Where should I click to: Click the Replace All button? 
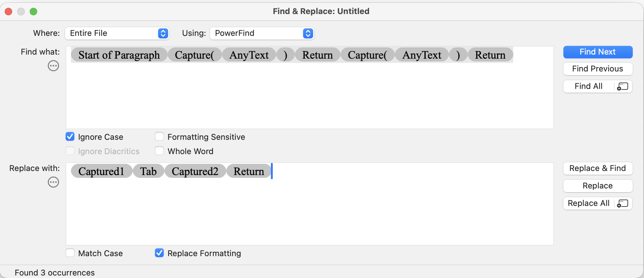point(588,203)
